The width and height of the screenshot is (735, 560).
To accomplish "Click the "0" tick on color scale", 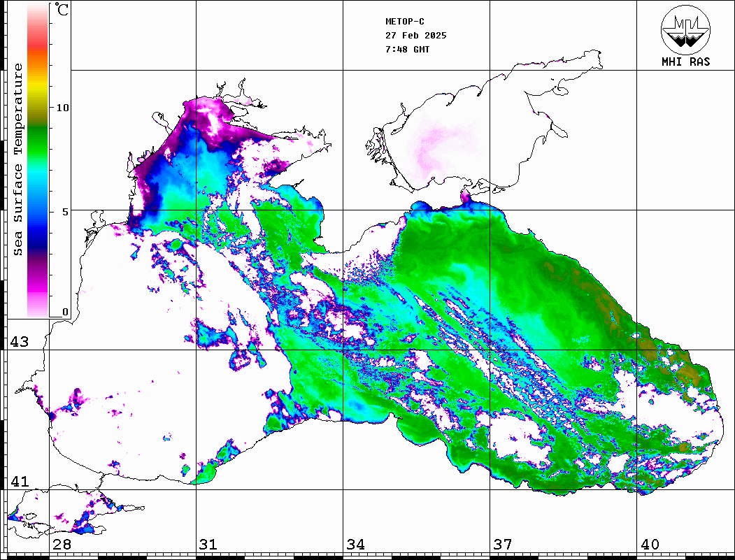I will click(x=65, y=312).
